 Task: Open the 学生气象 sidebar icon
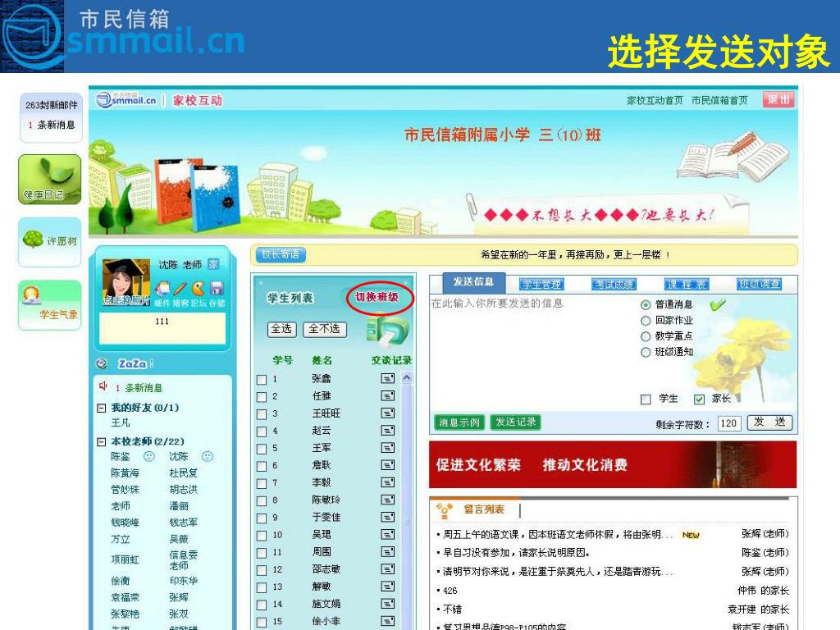coord(50,305)
